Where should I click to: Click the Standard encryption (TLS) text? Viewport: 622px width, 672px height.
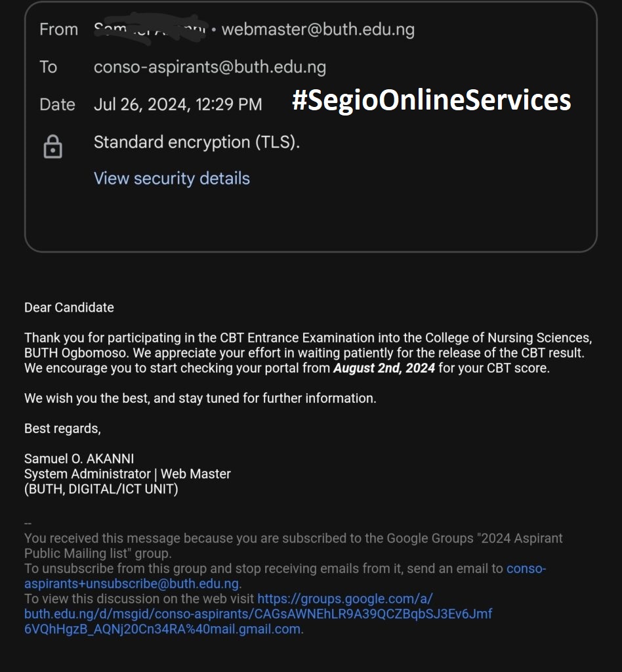tap(196, 142)
